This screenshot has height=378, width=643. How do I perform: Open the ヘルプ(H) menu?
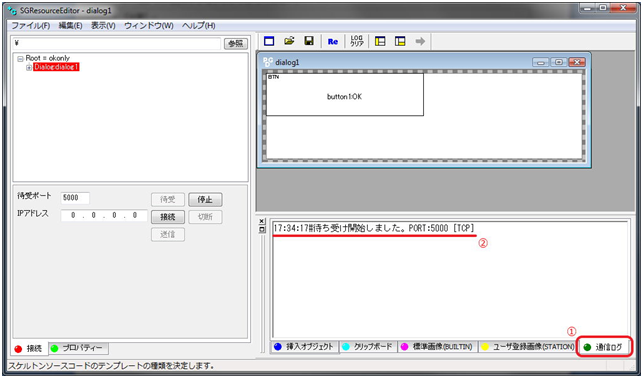198,25
